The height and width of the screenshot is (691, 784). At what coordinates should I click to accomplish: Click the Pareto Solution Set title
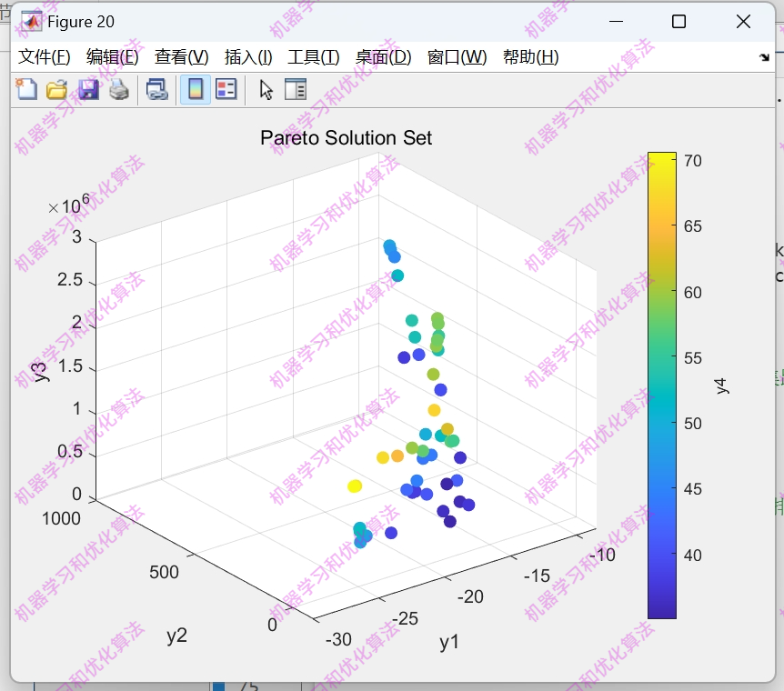click(346, 138)
